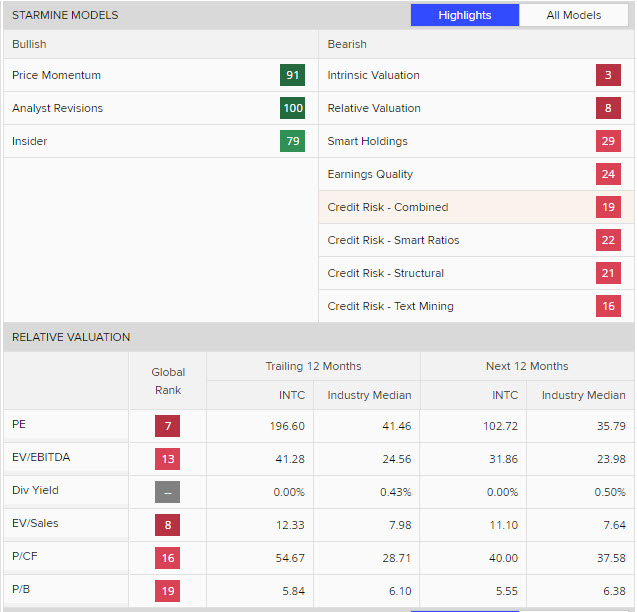Click next-12-months P/CF value 40.00
Viewport: 637px width, 612px height.
(x=503, y=558)
